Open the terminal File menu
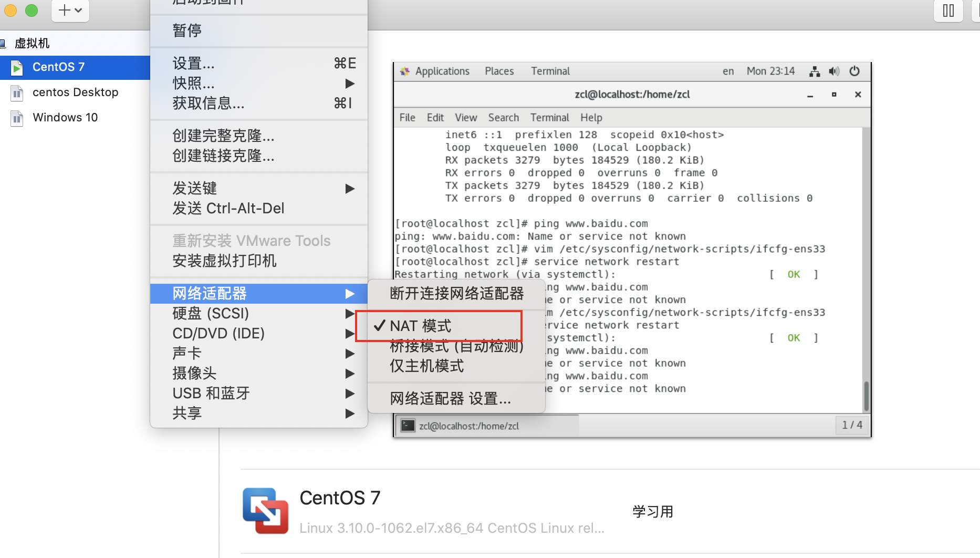Screen dimensions: 980x558 coord(408,118)
